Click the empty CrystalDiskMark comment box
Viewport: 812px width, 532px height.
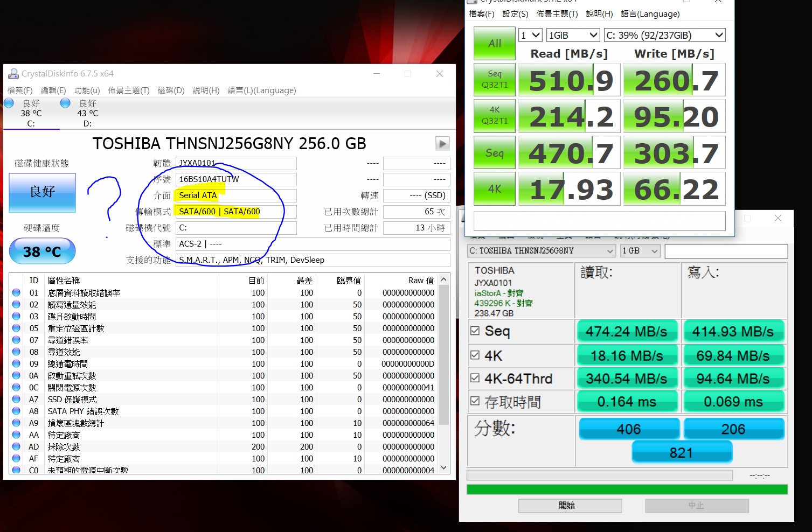(599, 221)
